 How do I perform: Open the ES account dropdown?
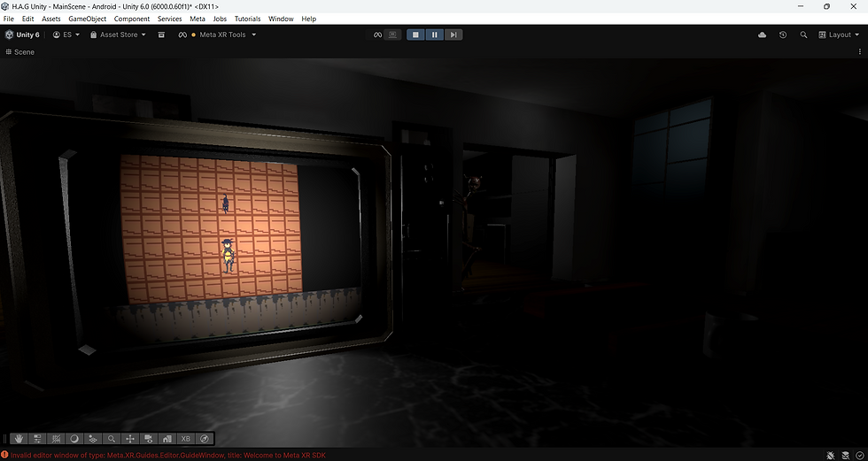pyautogui.click(x=66, y=35)
